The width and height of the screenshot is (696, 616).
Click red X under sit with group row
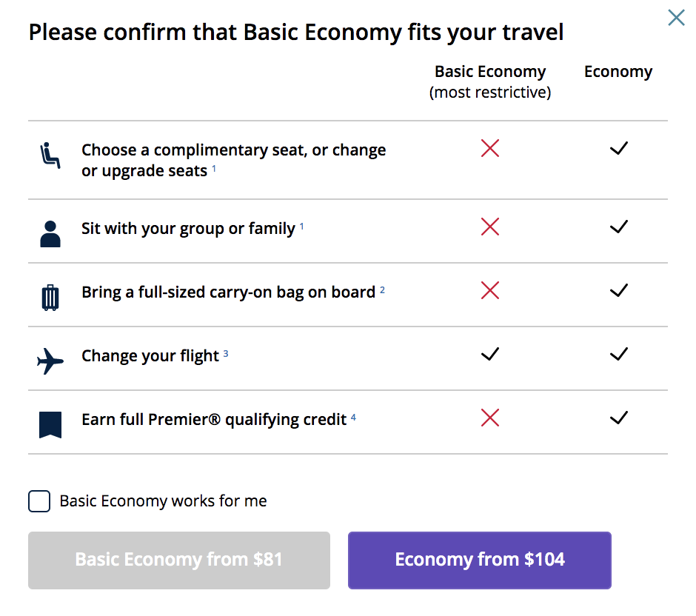pyautogui.click(x=489, y=227)
